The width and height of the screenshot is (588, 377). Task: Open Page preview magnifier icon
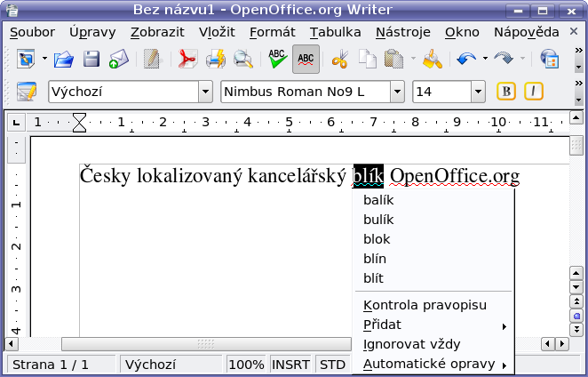click(243, 59)
